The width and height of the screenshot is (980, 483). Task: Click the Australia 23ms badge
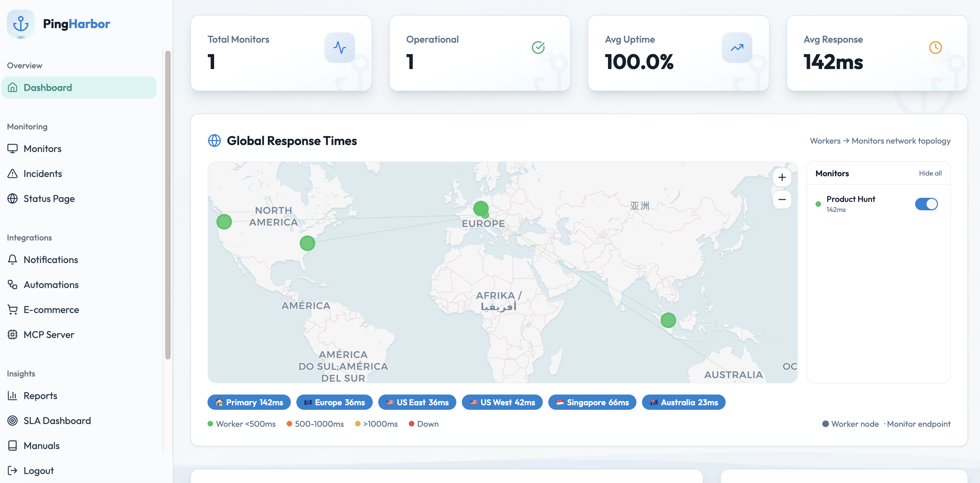684,402
